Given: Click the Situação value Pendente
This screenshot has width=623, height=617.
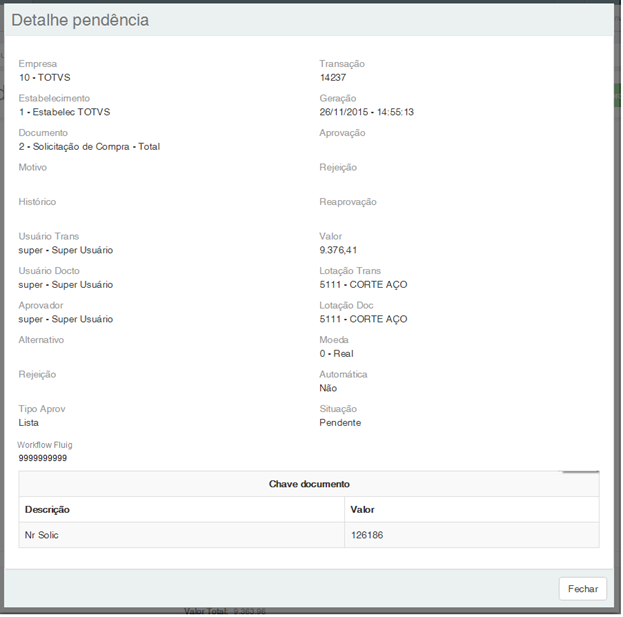Looking at the screenshot, I should (x=340, y=422).
